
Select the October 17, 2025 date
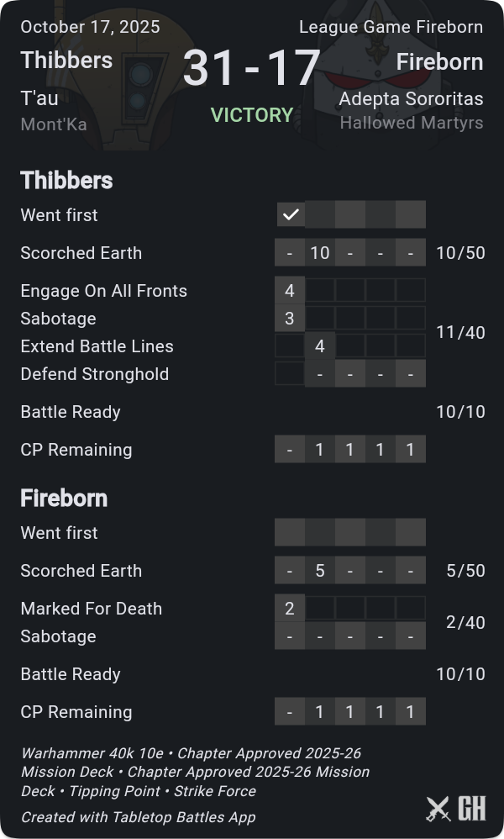90,27
